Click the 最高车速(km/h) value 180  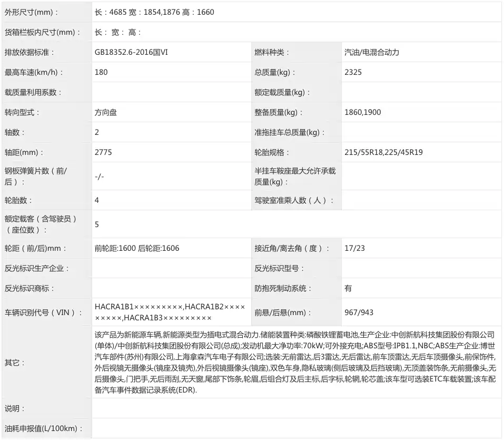pyautogui.click(x=101, y=72)
